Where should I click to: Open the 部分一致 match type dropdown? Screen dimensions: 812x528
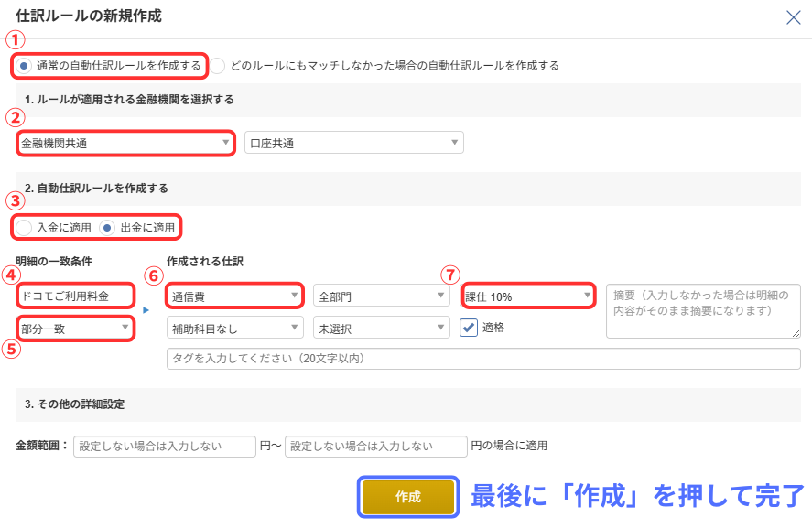pos(76,328)
